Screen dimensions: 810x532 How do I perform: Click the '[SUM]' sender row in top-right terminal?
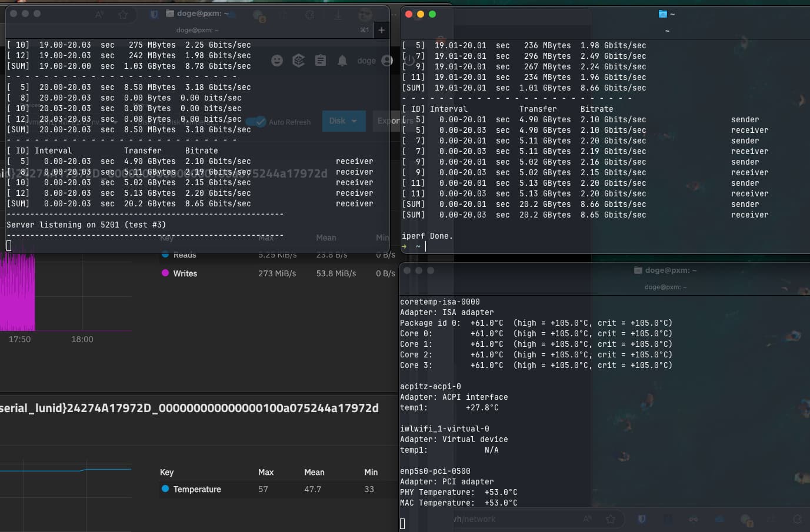point(581,204)
